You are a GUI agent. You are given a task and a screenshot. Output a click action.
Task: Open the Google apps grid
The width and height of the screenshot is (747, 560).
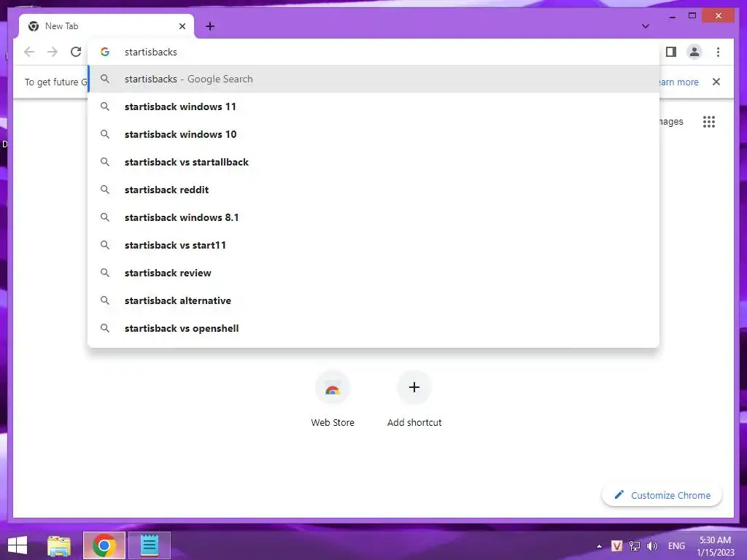(x=709, y=122)
